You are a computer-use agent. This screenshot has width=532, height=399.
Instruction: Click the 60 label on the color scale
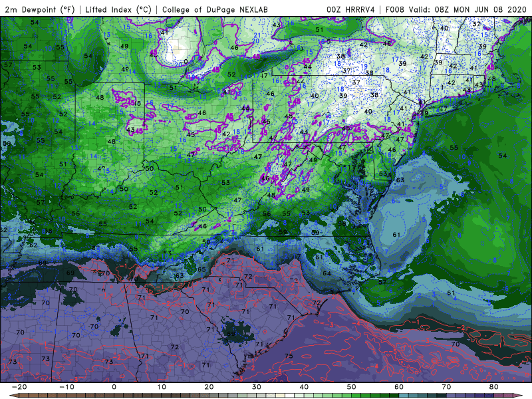pos(399,387)
